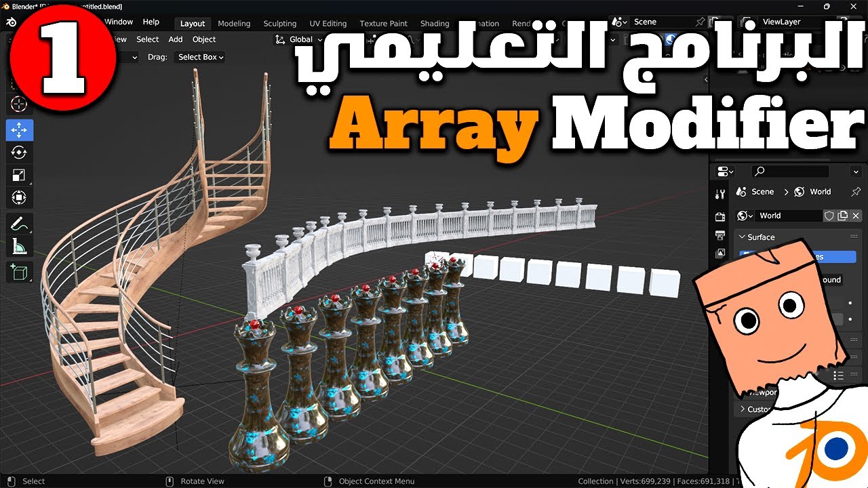Screen dimensions: 868x488
Task: Open the Global transform orientation dropdown
Action: coord(299,39)
